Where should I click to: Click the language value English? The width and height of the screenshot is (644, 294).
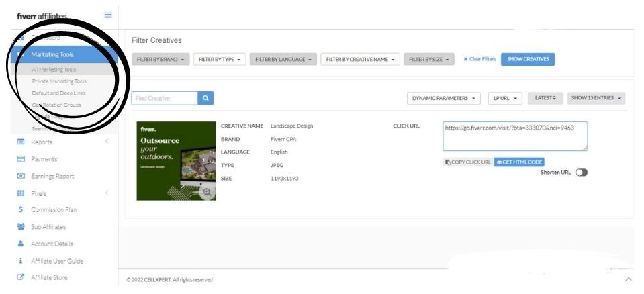tap(279, 152)
